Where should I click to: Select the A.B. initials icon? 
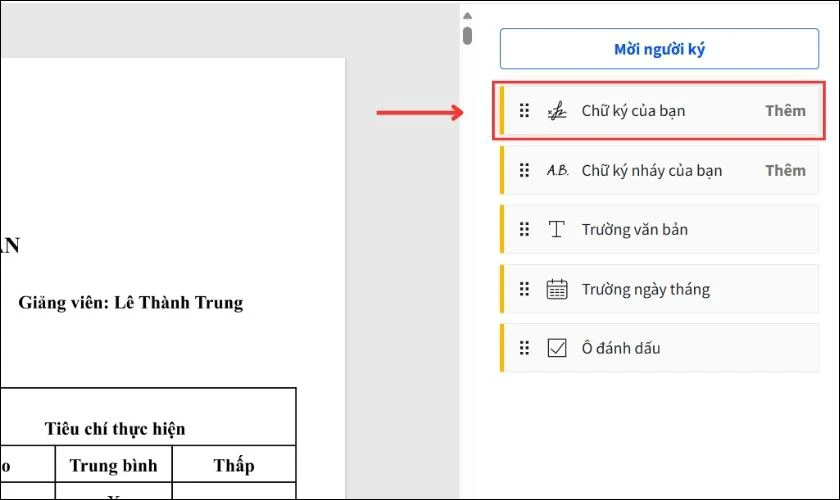click(557, 170)
